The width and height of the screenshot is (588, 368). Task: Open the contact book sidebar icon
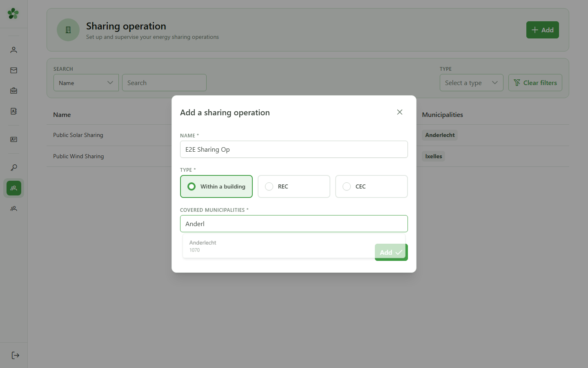point(13,111)
